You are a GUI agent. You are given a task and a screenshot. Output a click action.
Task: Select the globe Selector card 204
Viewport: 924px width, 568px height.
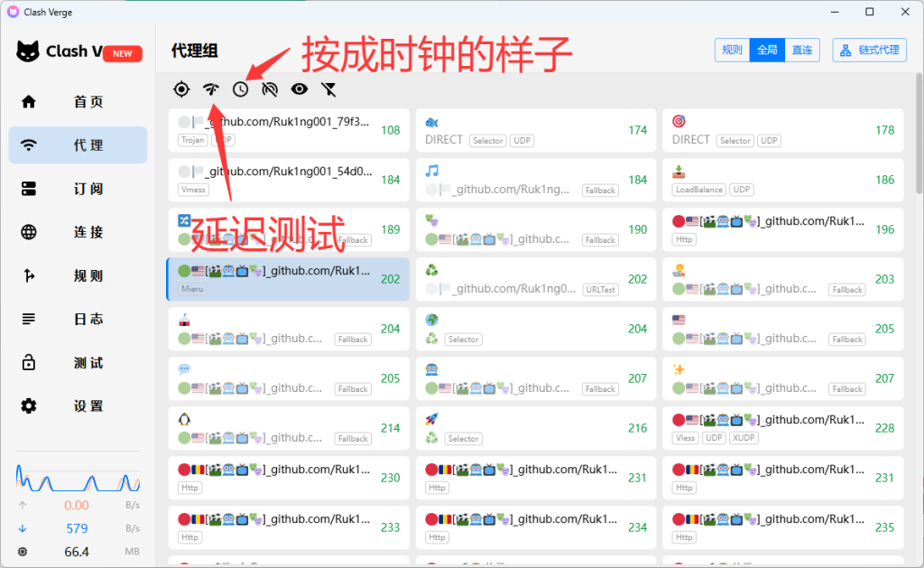[536, 329]
